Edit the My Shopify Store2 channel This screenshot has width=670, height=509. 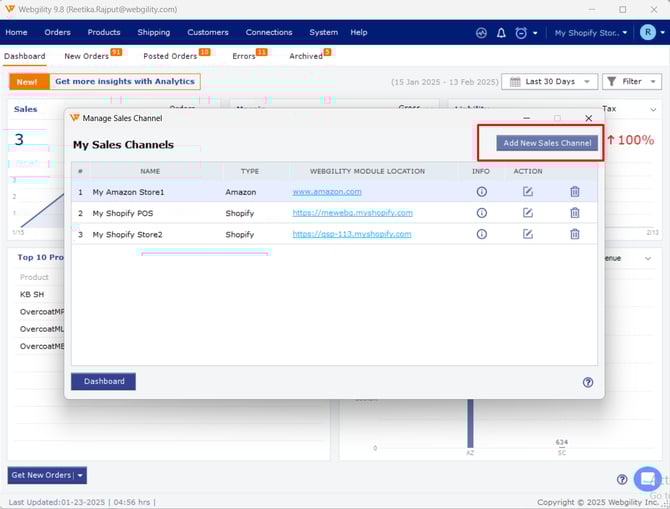click(x=528, y=234)
